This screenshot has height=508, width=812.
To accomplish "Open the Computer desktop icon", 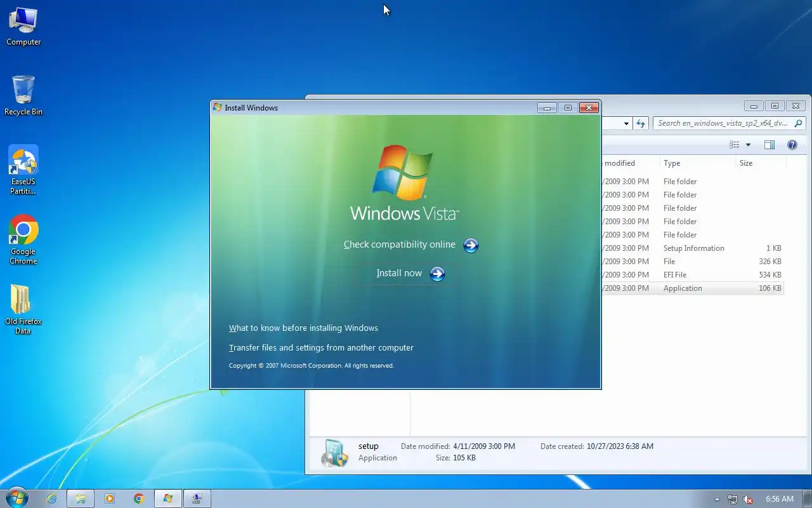I will [23, 27].
